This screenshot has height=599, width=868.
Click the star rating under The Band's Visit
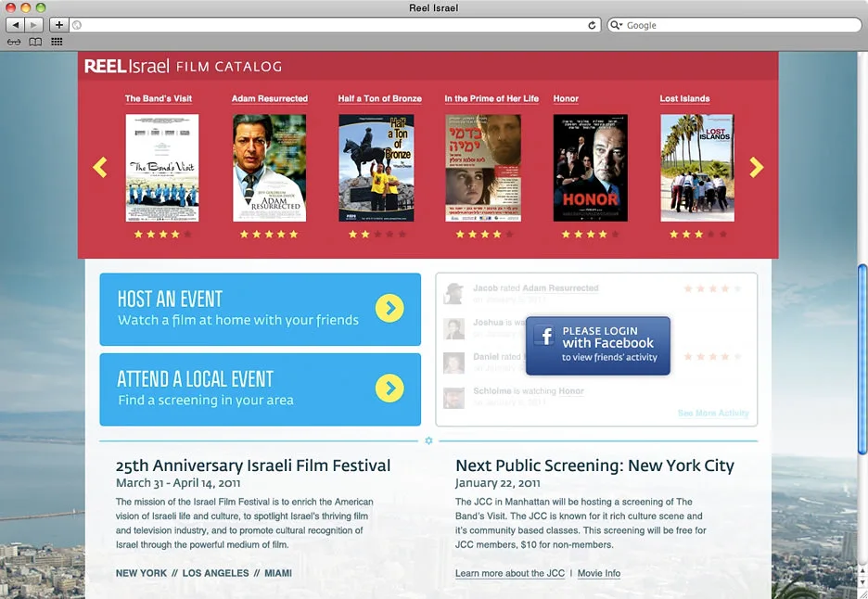162,235
